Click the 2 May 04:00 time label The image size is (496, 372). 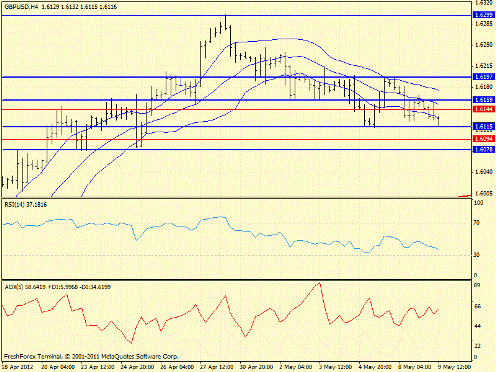[x=296, y=367]
